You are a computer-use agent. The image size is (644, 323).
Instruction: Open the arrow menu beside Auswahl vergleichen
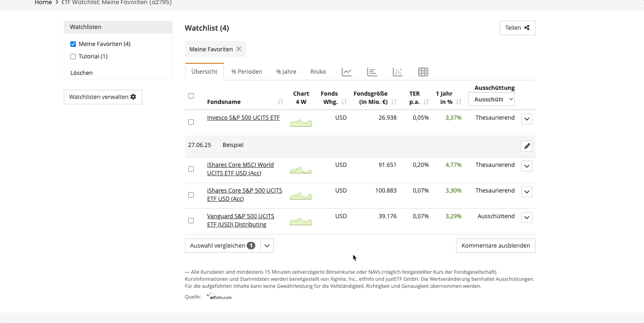click(267, 246)
